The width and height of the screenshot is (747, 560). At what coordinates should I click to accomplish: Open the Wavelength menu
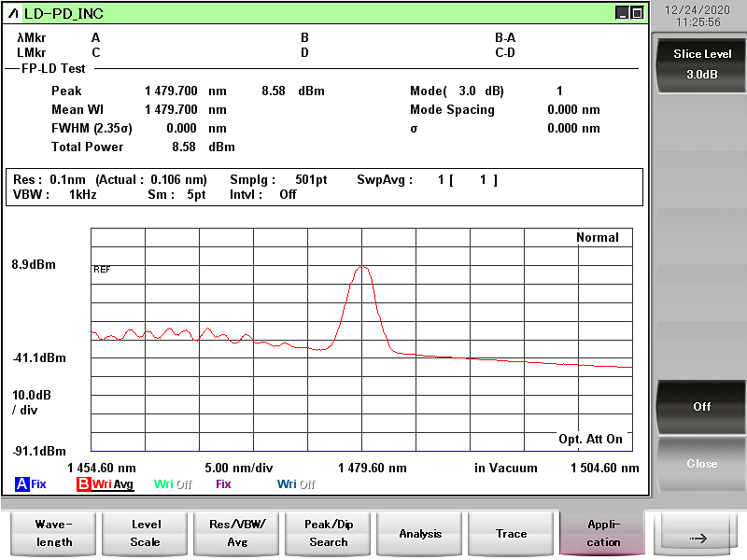tap(53, 533)
